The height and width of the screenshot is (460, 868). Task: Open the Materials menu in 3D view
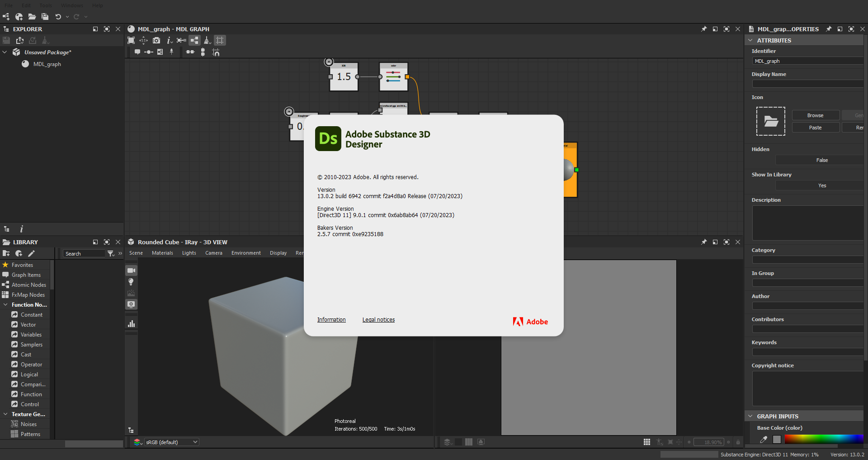coord(162,253)
